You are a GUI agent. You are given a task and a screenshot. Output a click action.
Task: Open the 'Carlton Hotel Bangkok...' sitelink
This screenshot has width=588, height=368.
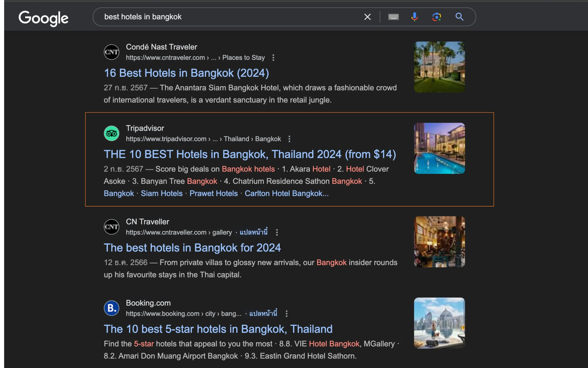286,193
